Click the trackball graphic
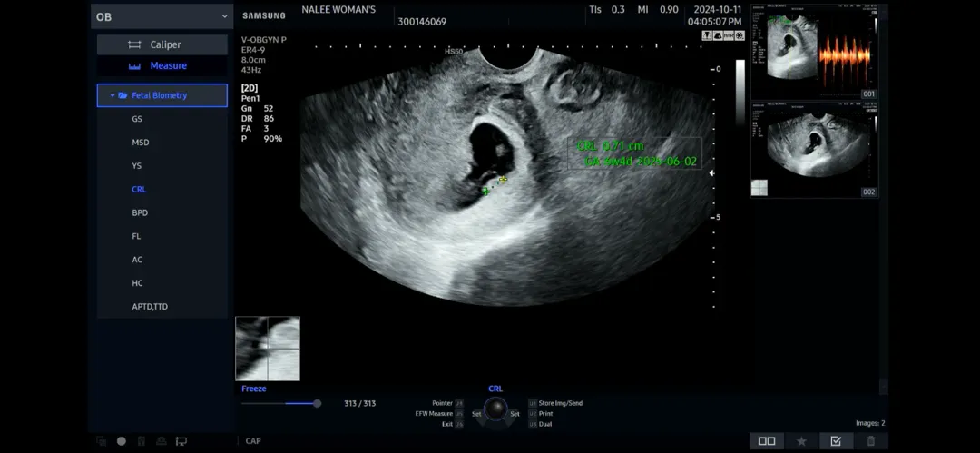This screenshot has width=980, height=453. click(x=496, y=409)
